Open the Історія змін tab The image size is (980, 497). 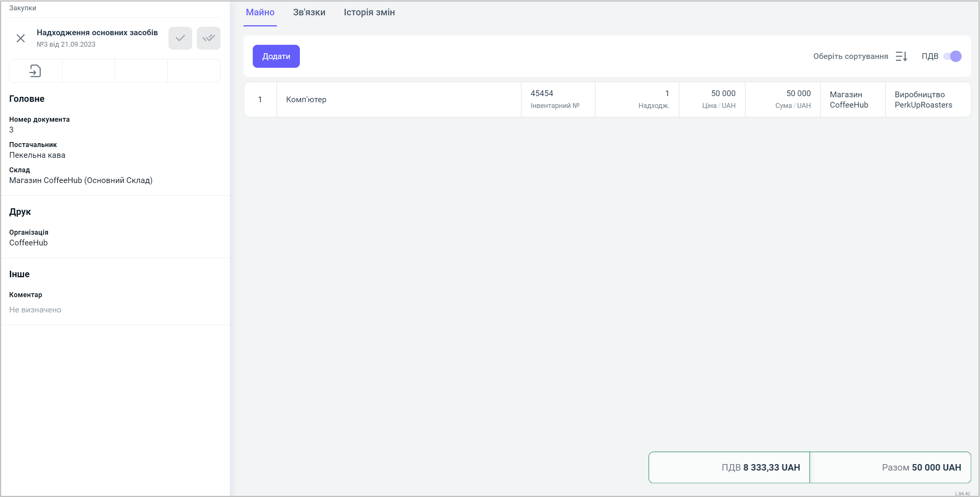[x=369, y=12]
